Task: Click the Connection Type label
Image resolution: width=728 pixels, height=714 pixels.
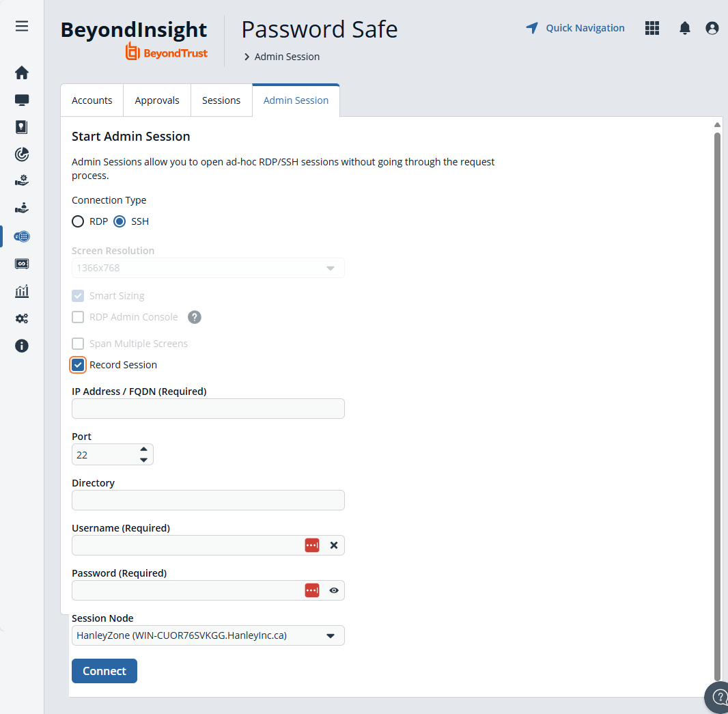Action: coord(109,200)
